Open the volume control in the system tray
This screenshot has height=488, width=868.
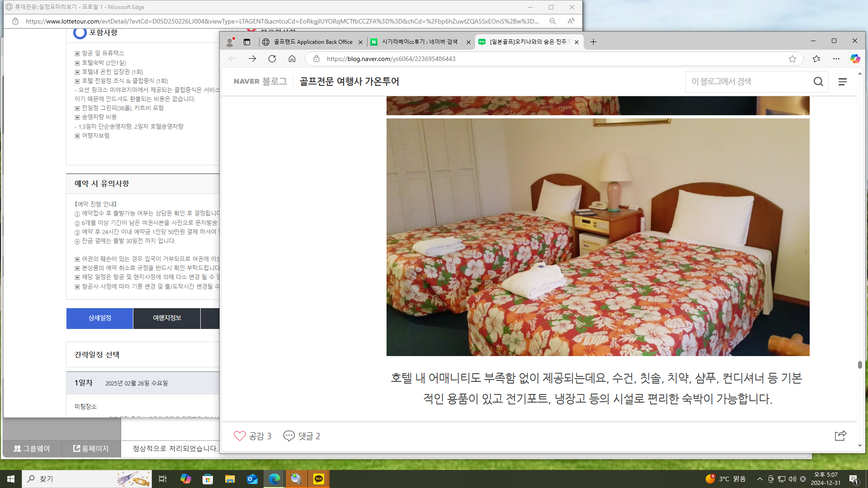[792, 479]
